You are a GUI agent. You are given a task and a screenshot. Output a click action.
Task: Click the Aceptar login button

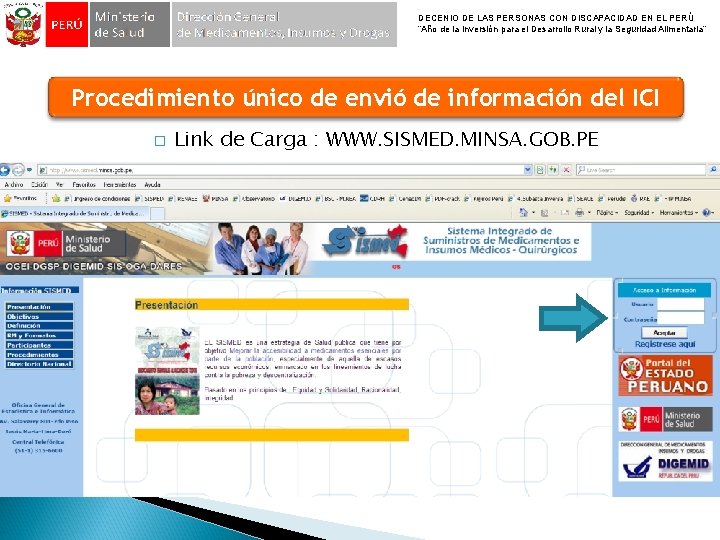(x=664, y=332)
